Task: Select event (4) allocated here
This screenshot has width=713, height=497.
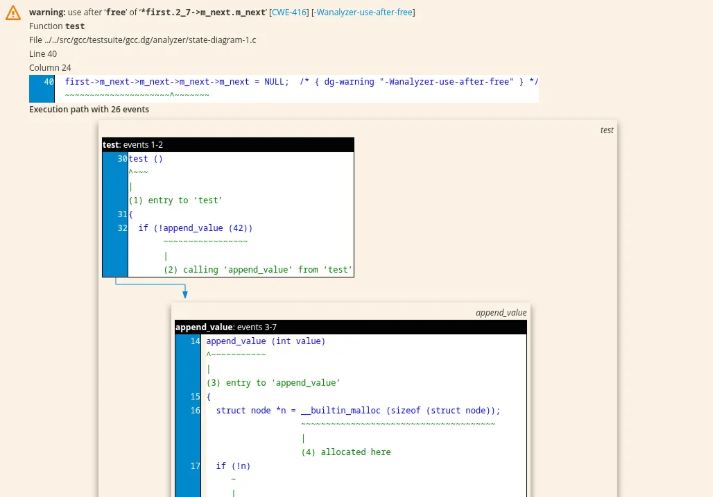Action: 346,452
